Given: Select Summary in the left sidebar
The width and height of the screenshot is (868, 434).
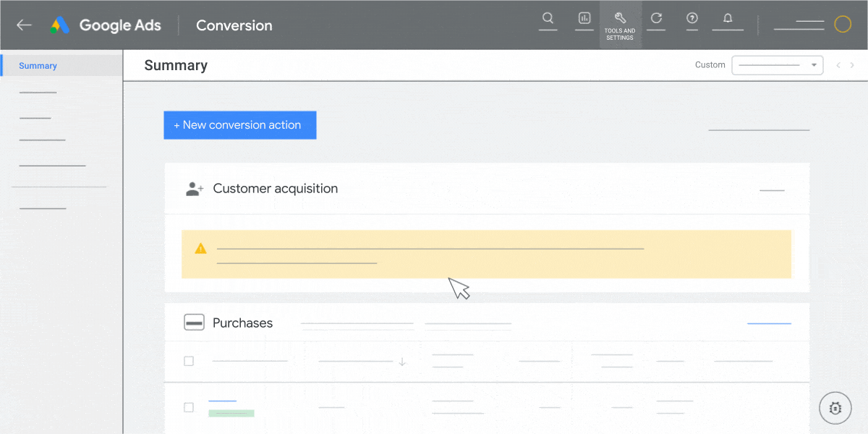Looking at the screenshot, I should (38, 66).
